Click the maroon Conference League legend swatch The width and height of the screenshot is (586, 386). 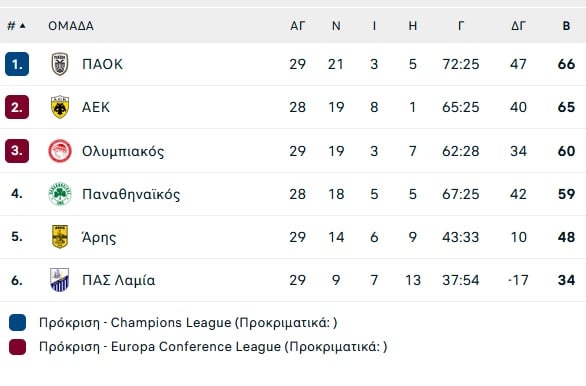click(x=18, y=347)
